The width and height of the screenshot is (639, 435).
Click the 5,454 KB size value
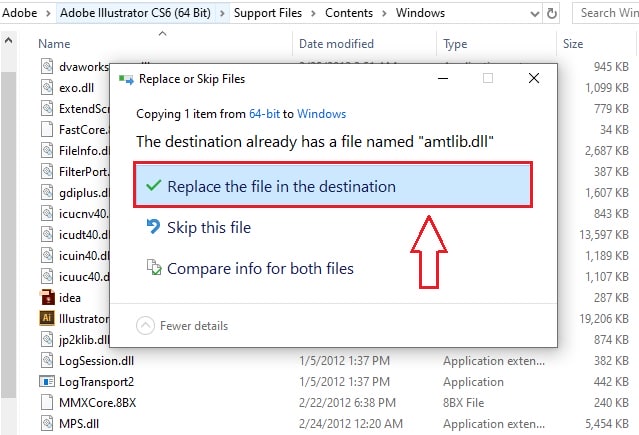[x=607, y=424]
